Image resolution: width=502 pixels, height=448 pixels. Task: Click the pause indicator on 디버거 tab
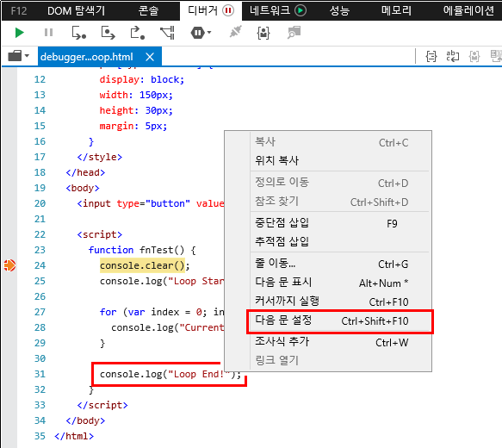(x=228, y=11)
